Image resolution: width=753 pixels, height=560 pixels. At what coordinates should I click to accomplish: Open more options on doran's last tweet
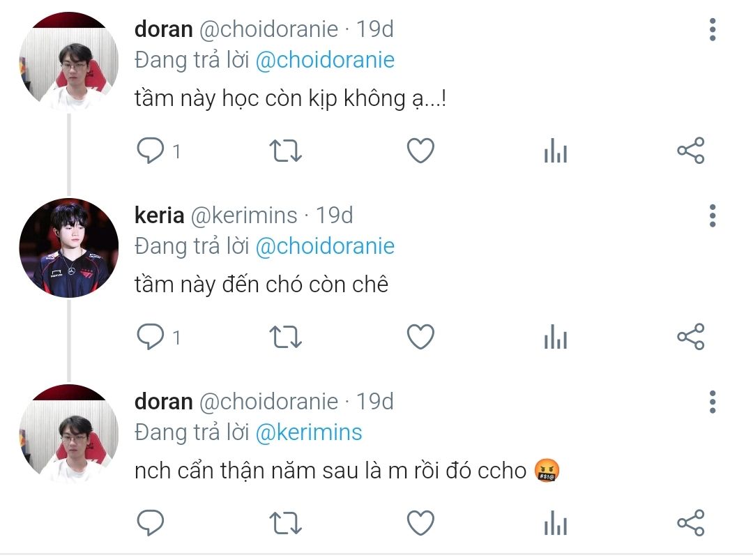pyautogui.click(x=712, y=402)
